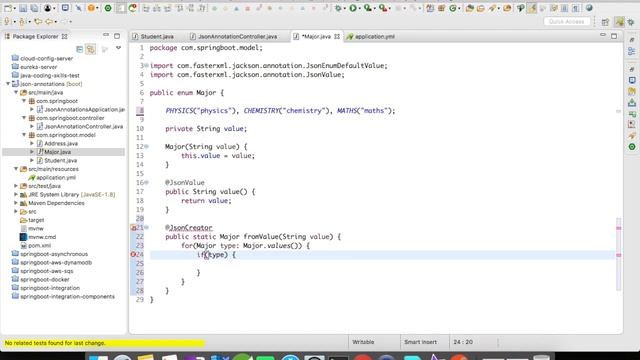
Task: Click the quick-fix marker on line 21
Action: (133, 228)
